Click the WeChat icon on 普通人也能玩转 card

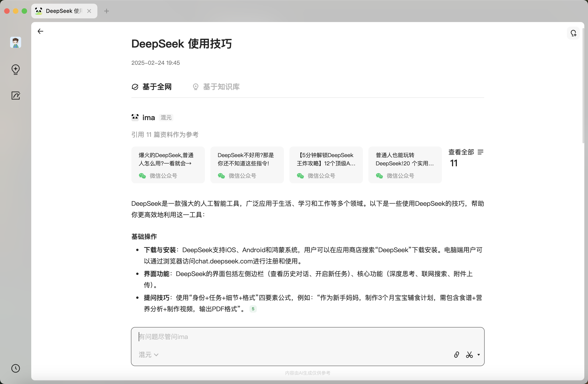pyautogui.click(x=379, y=176)
